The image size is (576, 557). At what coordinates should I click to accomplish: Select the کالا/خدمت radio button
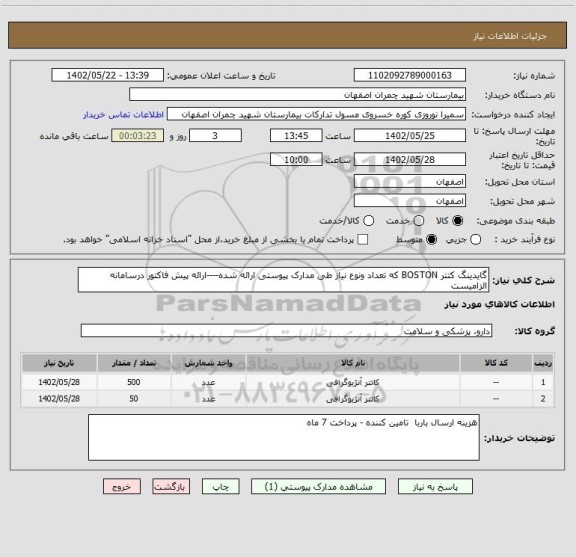tap(368, 221)
